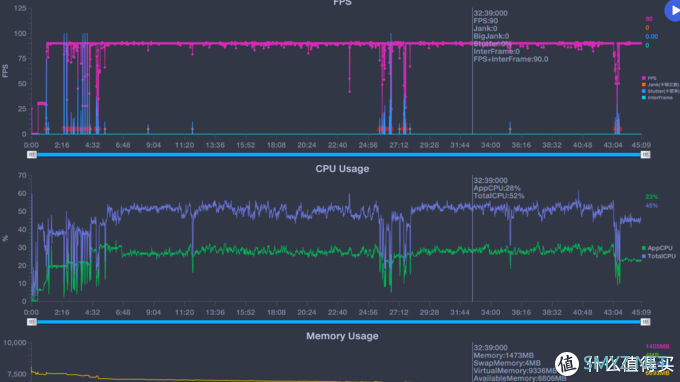680x382 pixels.
Task: Click the Memory Usage chart title
Action: point(342,336)
